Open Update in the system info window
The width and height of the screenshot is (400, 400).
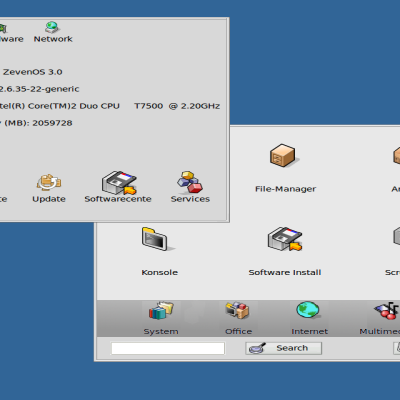(49, 188)
